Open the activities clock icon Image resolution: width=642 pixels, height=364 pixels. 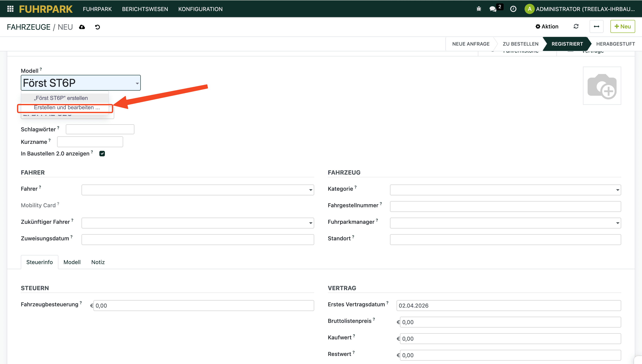513,9
